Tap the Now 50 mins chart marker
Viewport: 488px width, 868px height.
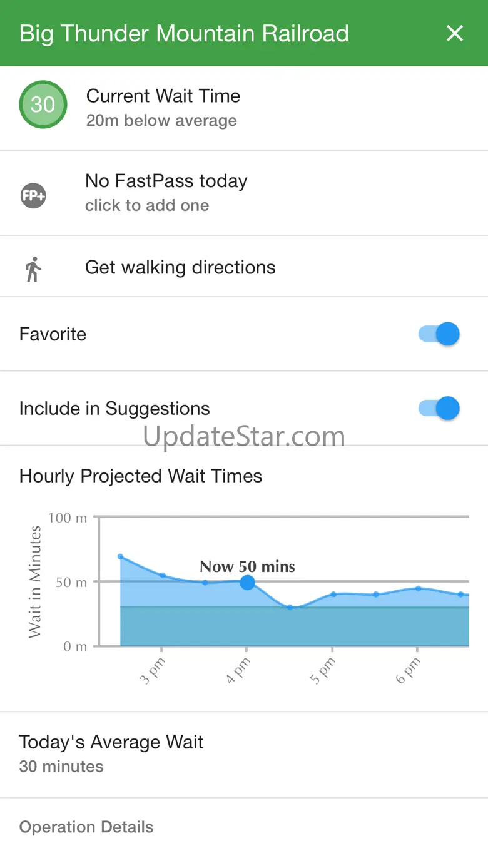coord(248,583)
